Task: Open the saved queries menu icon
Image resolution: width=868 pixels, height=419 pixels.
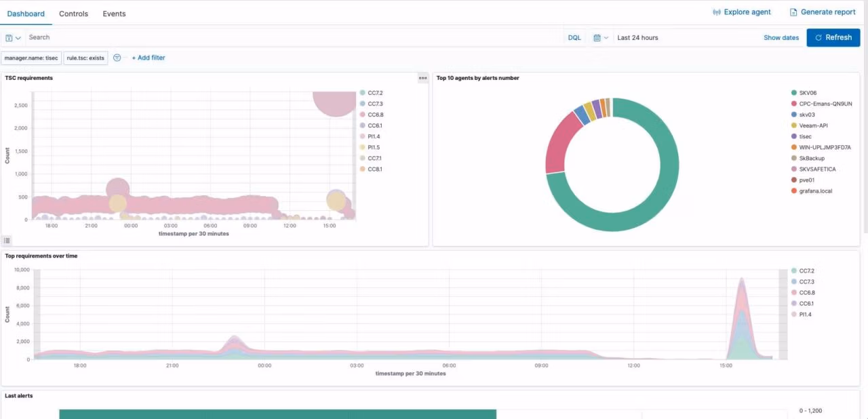Action: point(13,38)
